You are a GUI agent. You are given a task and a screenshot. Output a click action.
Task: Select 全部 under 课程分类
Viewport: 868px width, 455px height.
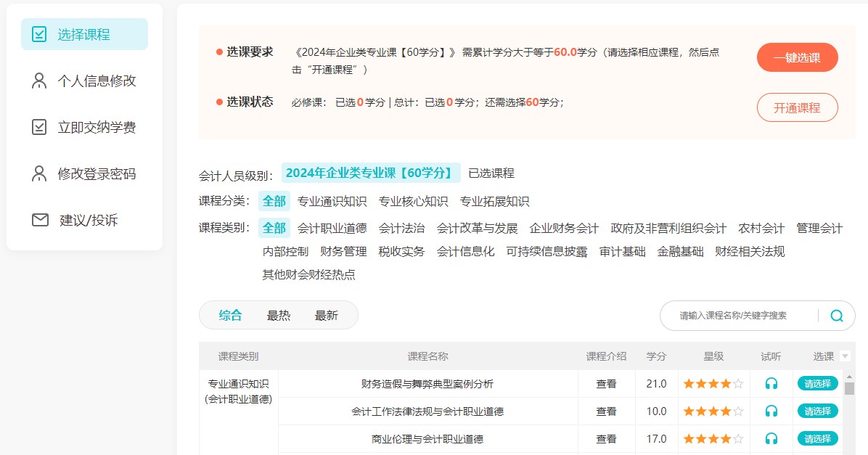pyautogui.click(x=274, y=201)
